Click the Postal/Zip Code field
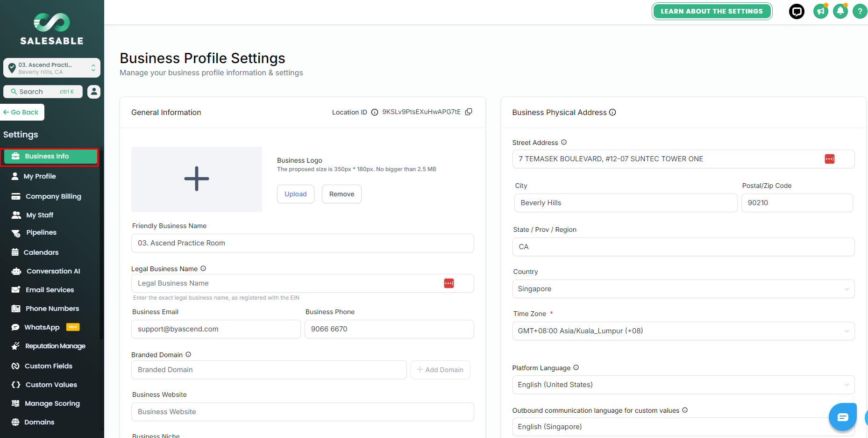The width and height of the screenshot is (868, 438). click(797, 203)
